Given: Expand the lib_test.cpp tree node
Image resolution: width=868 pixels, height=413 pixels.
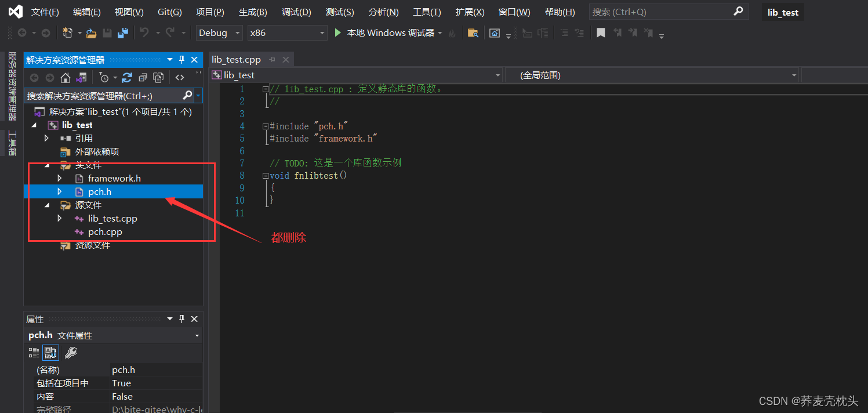Looking at the screenshot, I should pyautogui.click(x=60, y=218).
